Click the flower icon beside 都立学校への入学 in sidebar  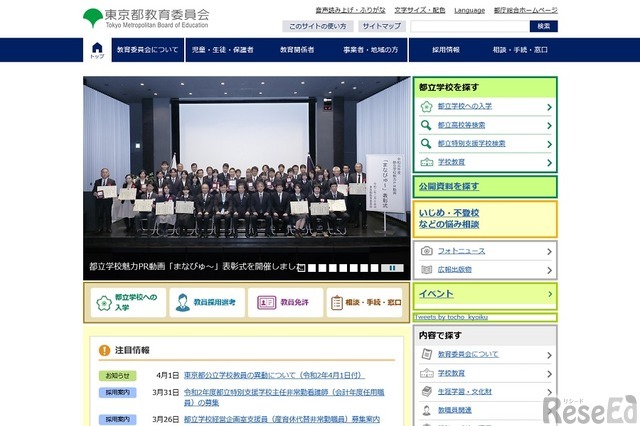(427, 106)
